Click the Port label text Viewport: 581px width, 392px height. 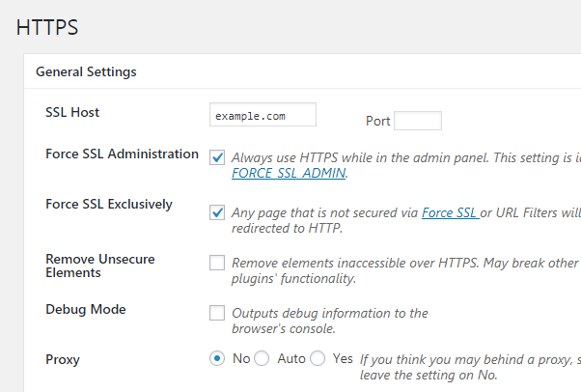378,121
